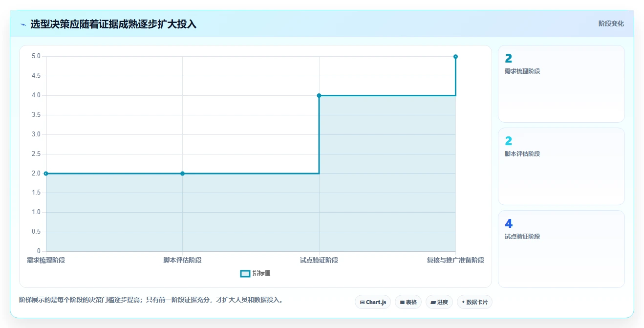The height and width of the screenshot is (328, 644).
Task: Toggle the 指标值 legend swatch
Action: (245, 273)
